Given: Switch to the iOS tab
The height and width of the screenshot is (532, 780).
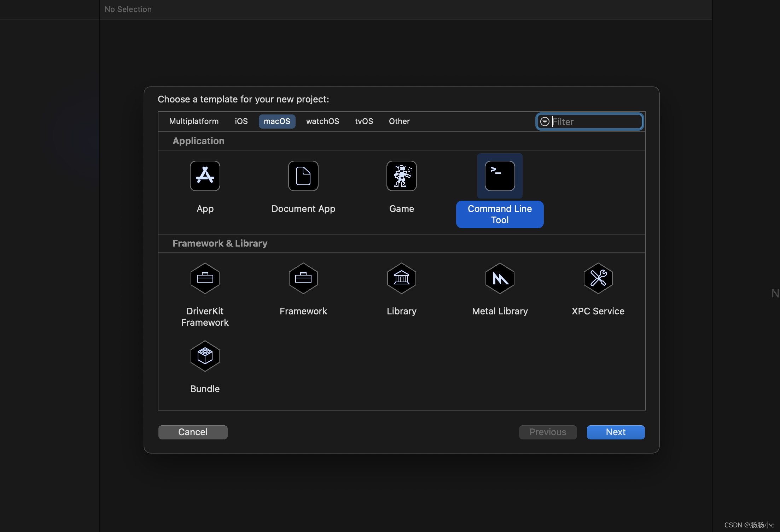Looking at the screenshot, I should (x=241, y=121).
